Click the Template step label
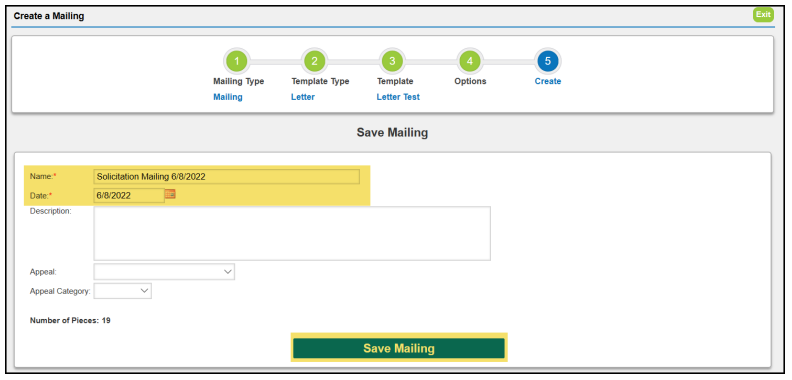This screenshot has height=380, width=792. [395, 81]
